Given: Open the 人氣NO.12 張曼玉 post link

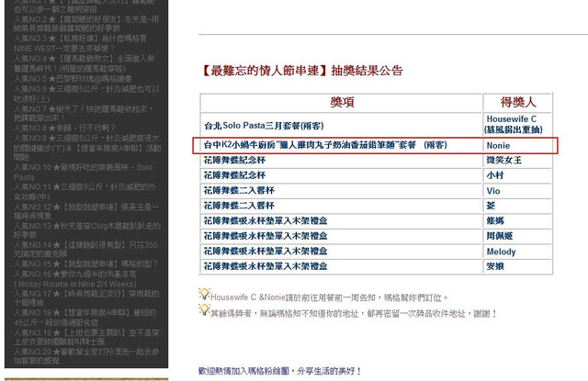Looking at the screenshot, I should 86,211.
